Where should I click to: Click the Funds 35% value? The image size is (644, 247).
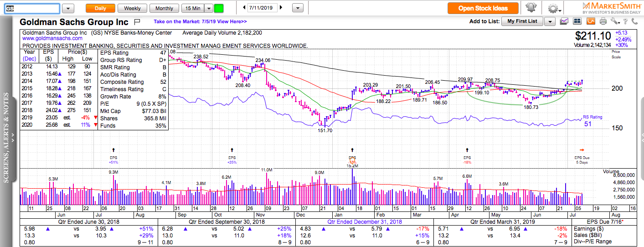pyautogui.click(x=160, y=126)
